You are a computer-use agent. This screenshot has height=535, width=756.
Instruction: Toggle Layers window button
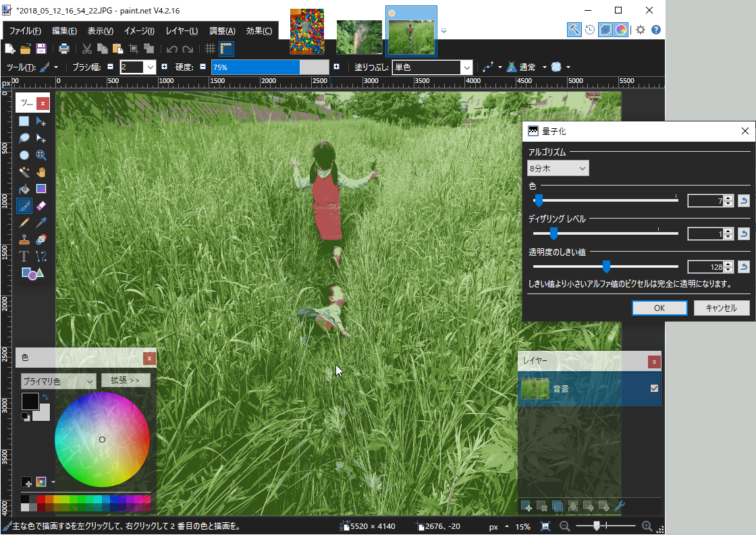[605, 30]
